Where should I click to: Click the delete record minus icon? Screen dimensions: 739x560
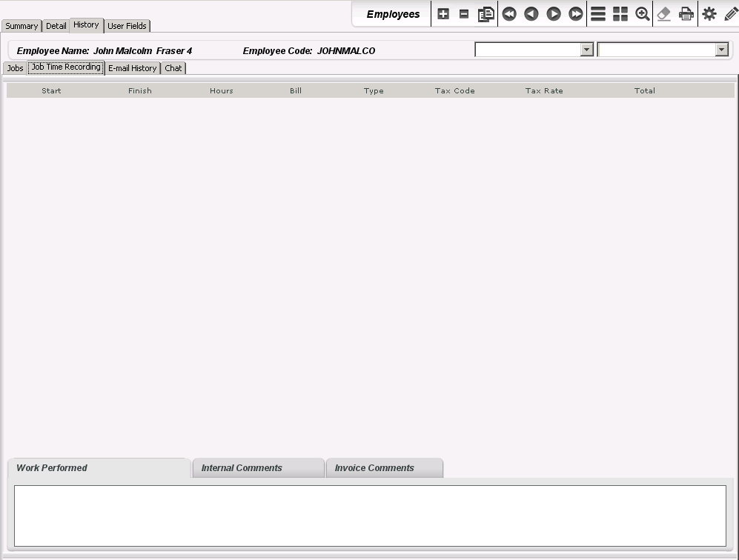464,14
